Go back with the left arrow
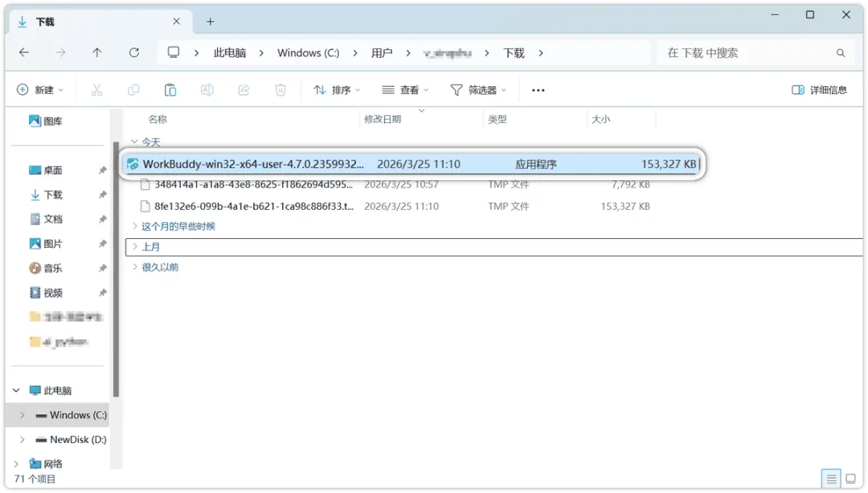Image resolution: width=868 pixels, height=493 pixels. point(24,52)
